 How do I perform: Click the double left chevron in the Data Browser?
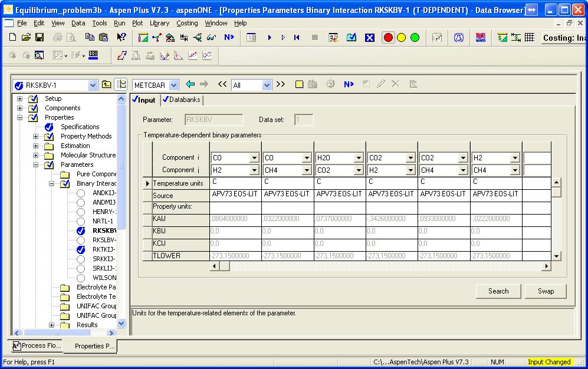(x=222, y=84)
